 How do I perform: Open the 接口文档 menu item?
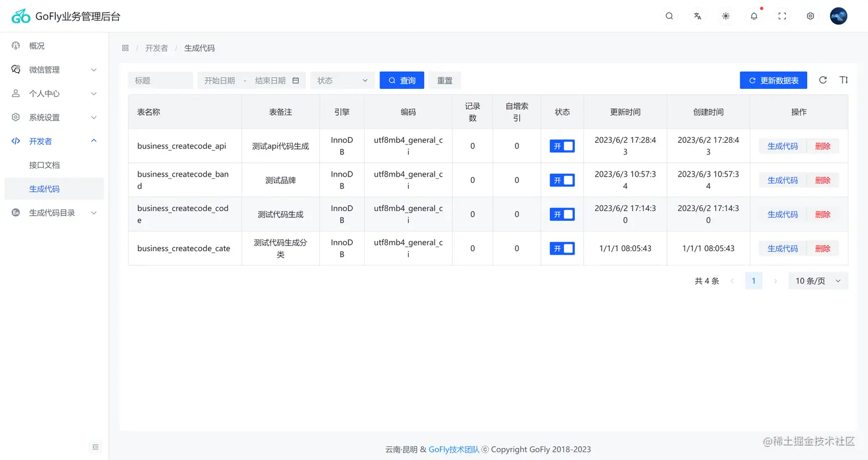tap(55, 165)
